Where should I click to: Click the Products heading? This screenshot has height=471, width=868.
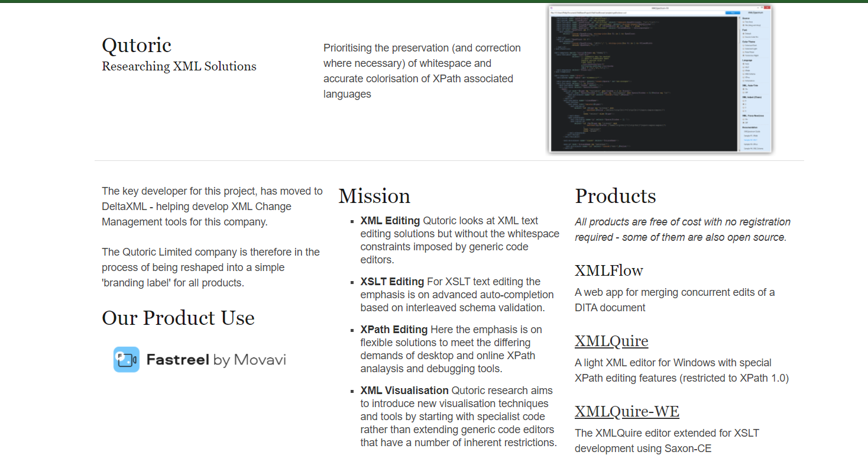tap(616, 196)
